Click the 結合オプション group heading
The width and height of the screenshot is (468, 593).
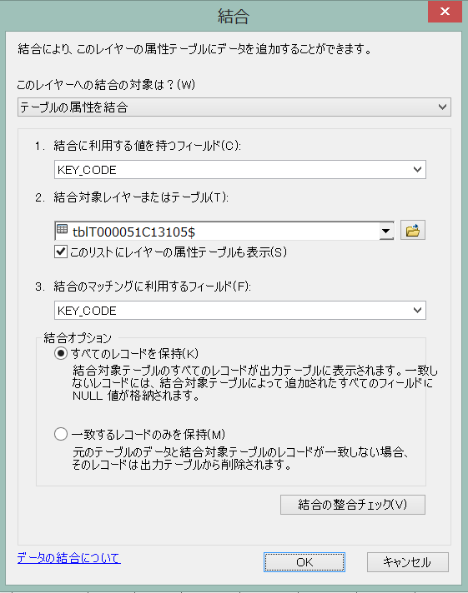78,338
